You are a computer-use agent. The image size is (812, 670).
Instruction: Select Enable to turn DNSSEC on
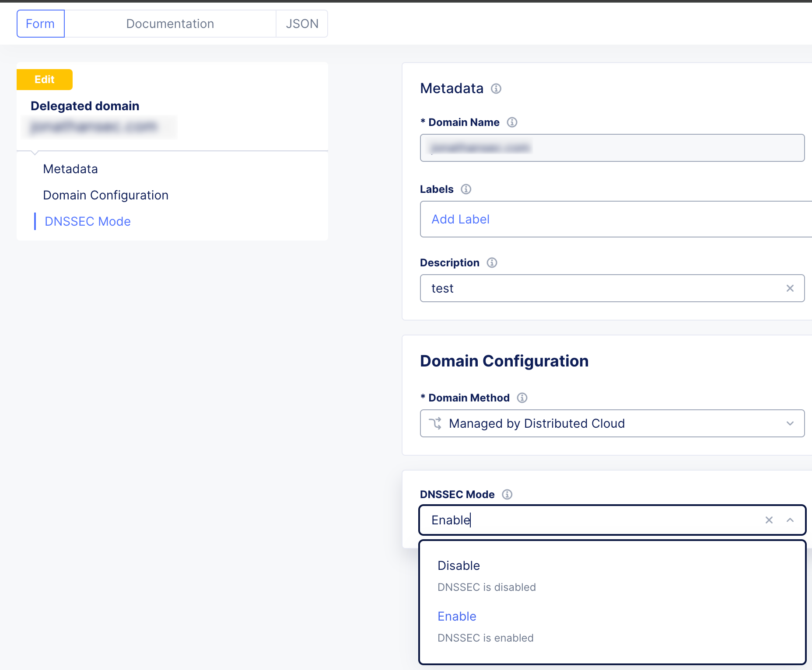457,616
